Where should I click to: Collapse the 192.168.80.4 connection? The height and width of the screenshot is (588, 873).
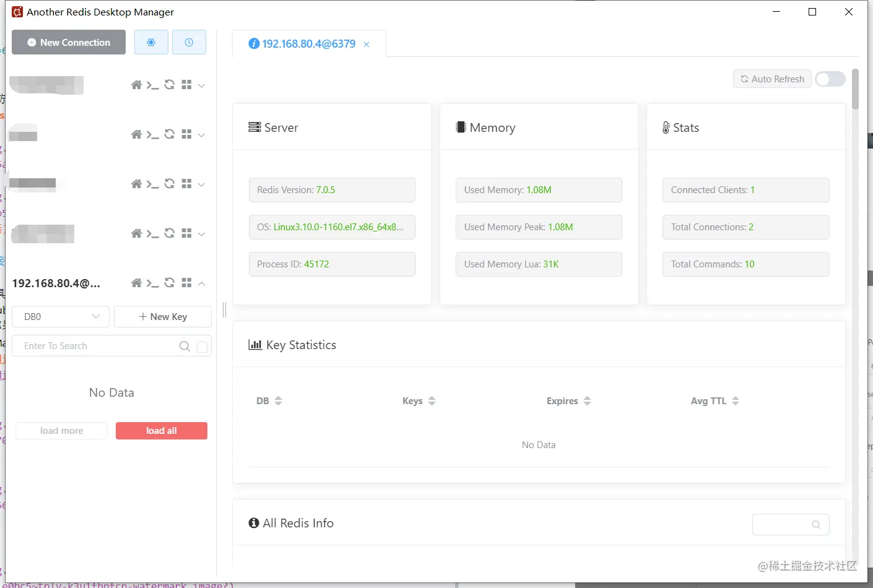click(201, 283)
